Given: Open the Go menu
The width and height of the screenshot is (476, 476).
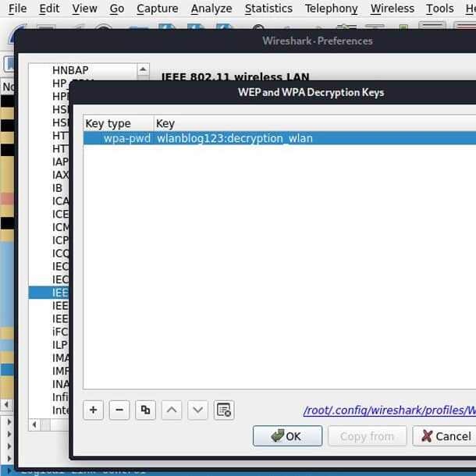Looking at the screenshot, I should (x=117, y=9).
